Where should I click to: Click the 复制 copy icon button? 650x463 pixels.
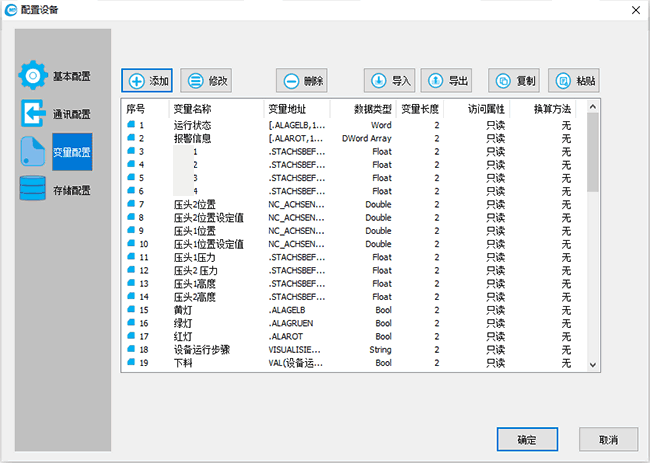click(x=514, y=81)
